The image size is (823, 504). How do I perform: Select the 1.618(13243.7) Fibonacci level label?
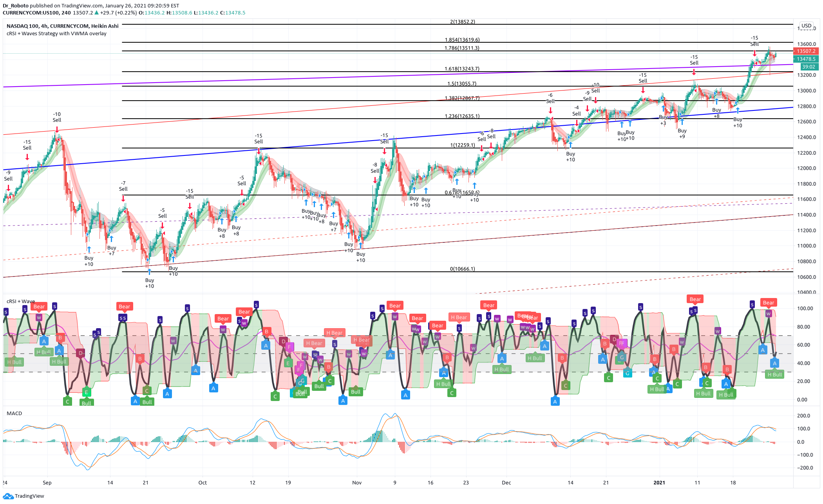click(462, 69)
